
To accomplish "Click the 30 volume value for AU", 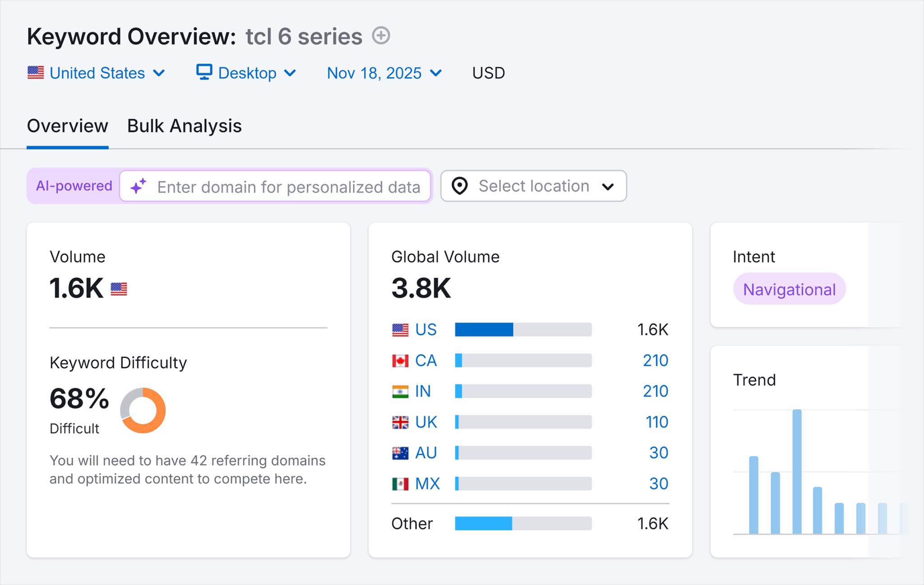I will pos(659,452).
